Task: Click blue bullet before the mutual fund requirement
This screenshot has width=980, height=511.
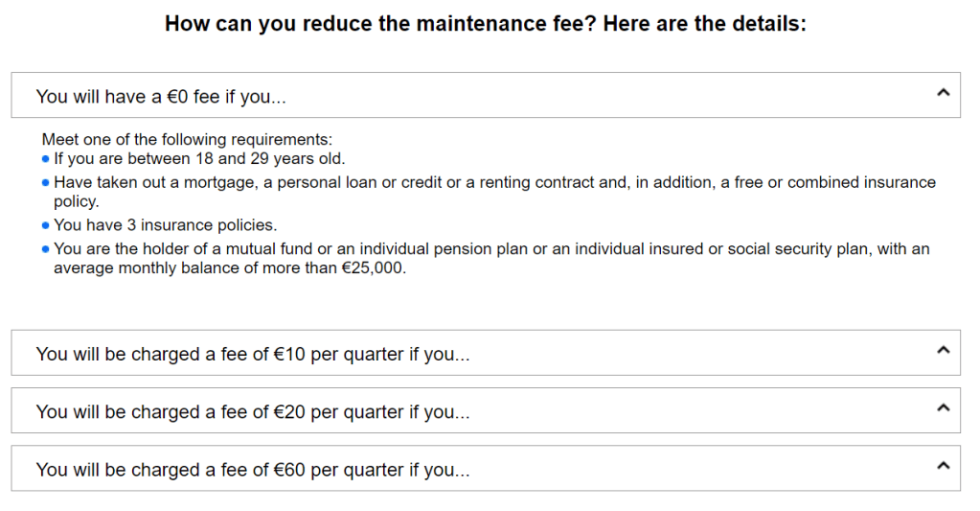Action: click(46, 249)
